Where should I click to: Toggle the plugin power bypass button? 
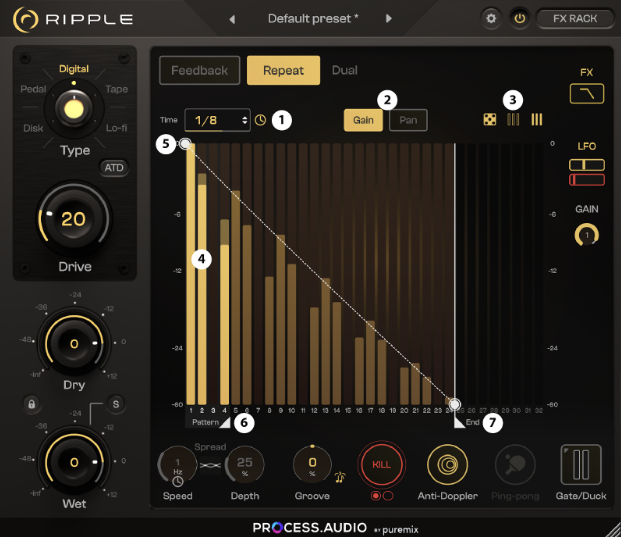tap(520, 19)
